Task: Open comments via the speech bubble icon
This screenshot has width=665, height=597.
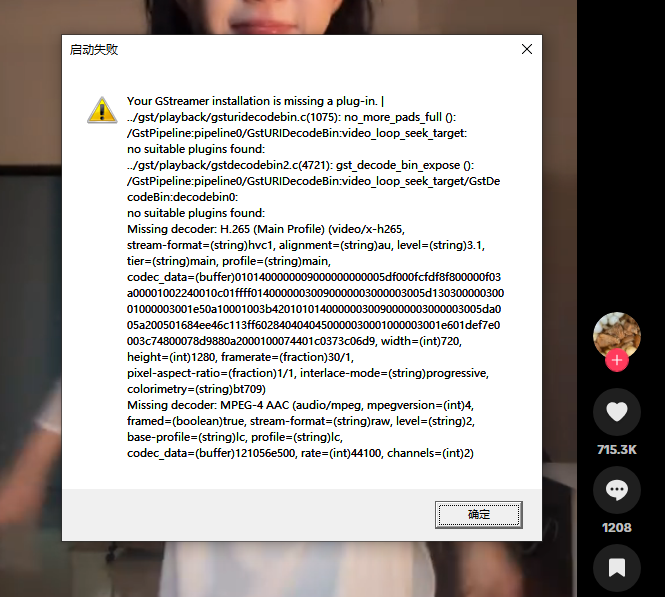Action: (617, 490)
